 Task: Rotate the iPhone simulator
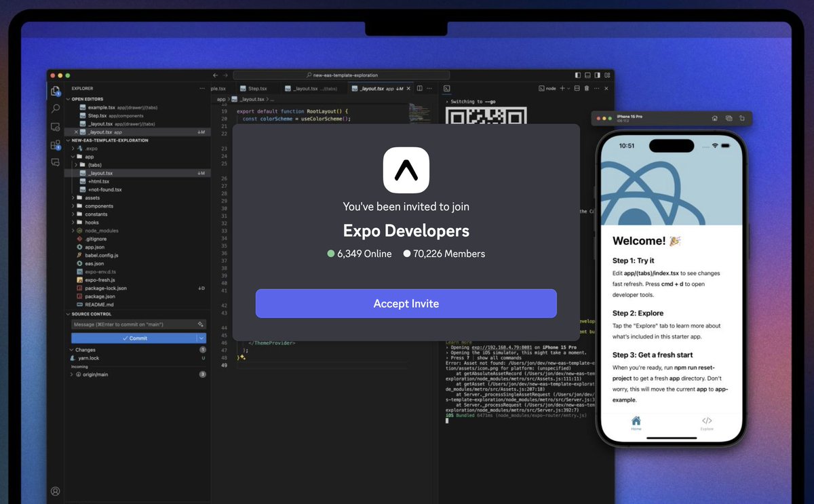pos(741,118)
